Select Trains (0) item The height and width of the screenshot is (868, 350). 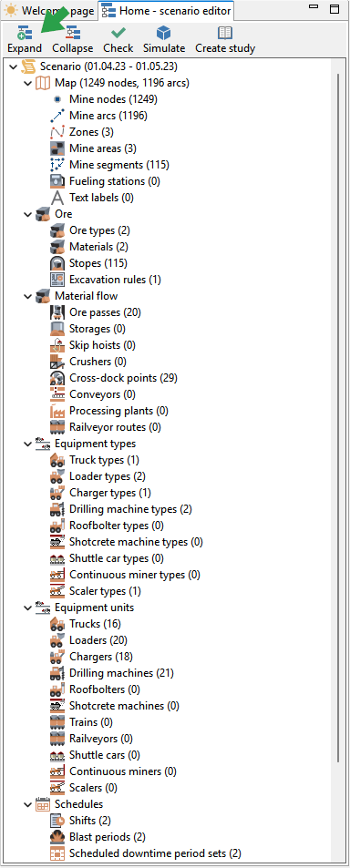(x=91, y=722)
